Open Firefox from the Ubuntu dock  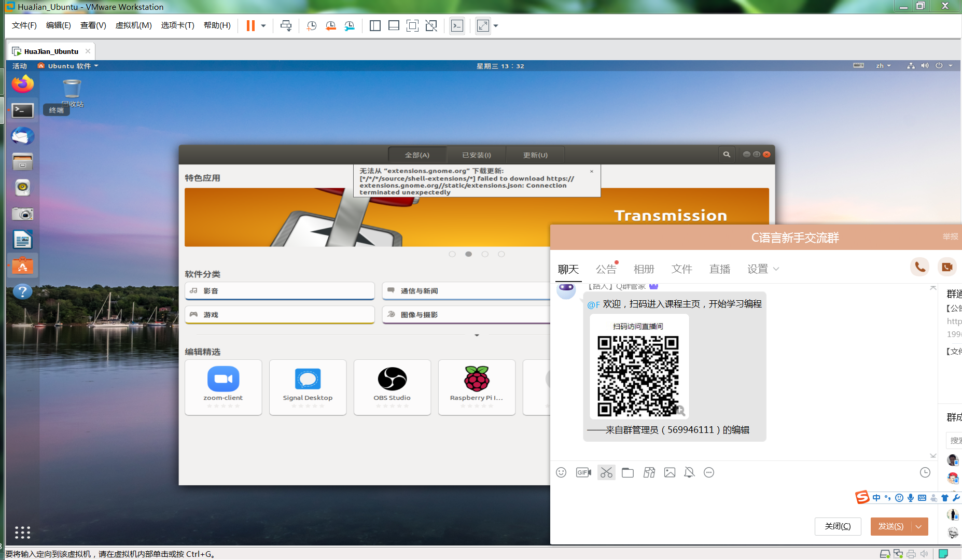coord(22,84)
